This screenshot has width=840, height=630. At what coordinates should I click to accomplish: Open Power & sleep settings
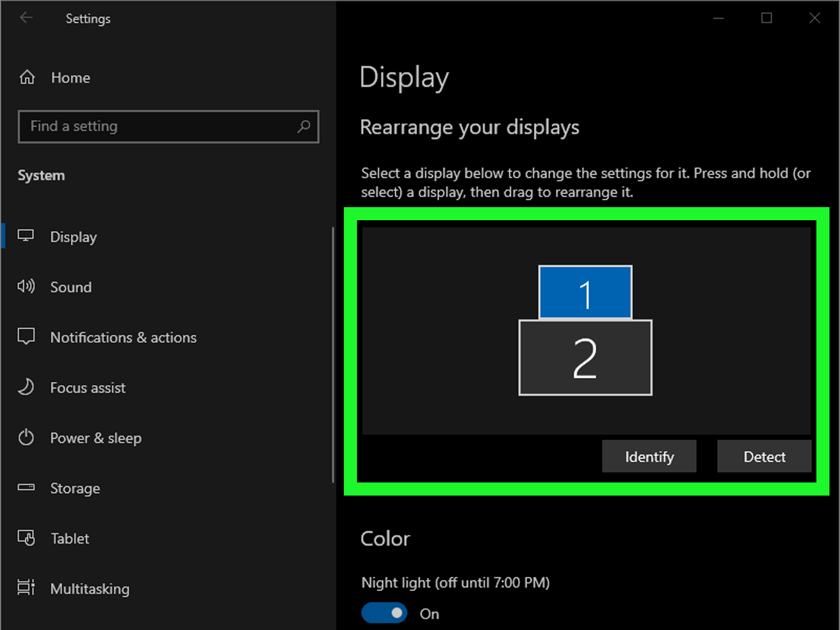[96, 438]
